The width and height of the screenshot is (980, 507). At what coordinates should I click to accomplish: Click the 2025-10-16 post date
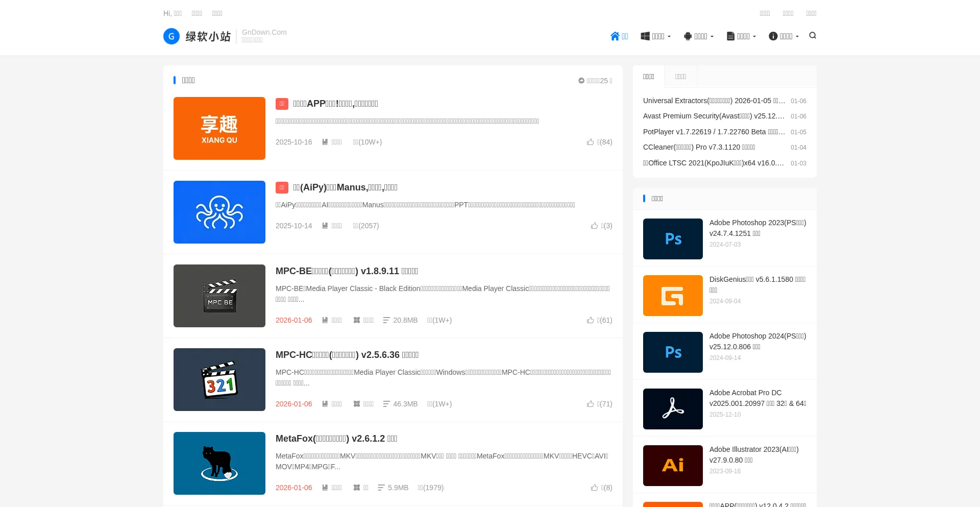click(294, 142)
